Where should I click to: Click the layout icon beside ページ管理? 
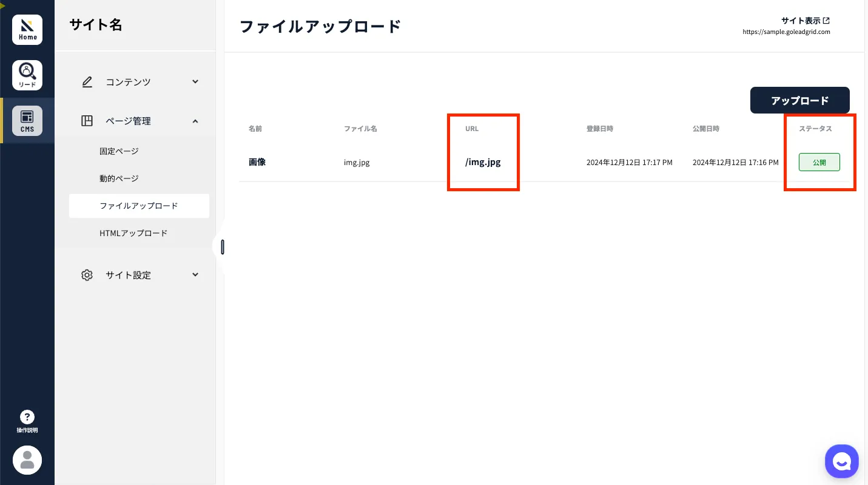click(87, 121)
